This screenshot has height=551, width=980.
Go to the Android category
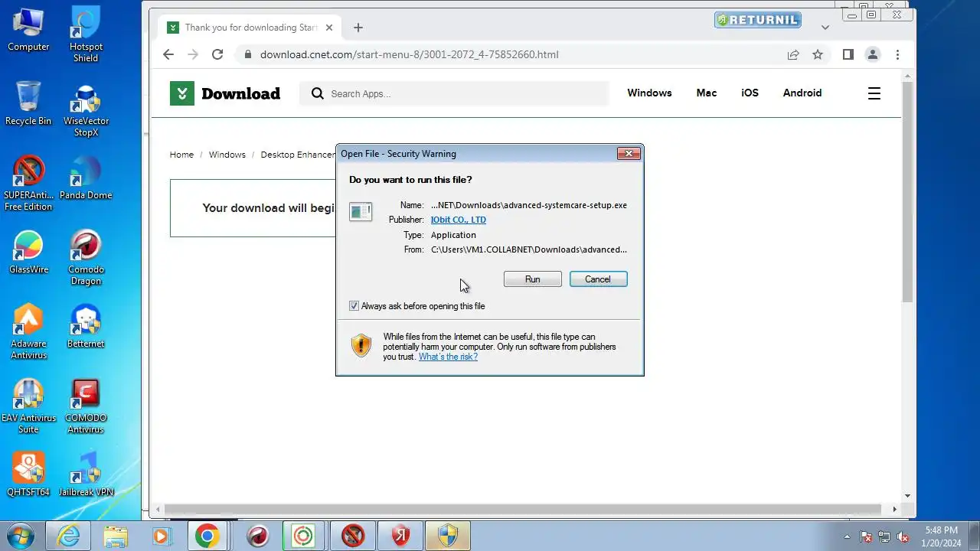pyautogui.click(x=802, y=93)
